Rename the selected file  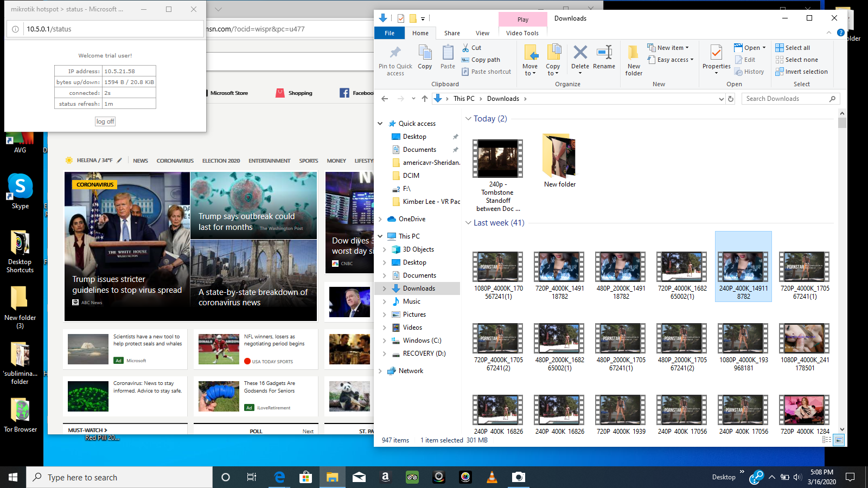click(x=604, y=57)
